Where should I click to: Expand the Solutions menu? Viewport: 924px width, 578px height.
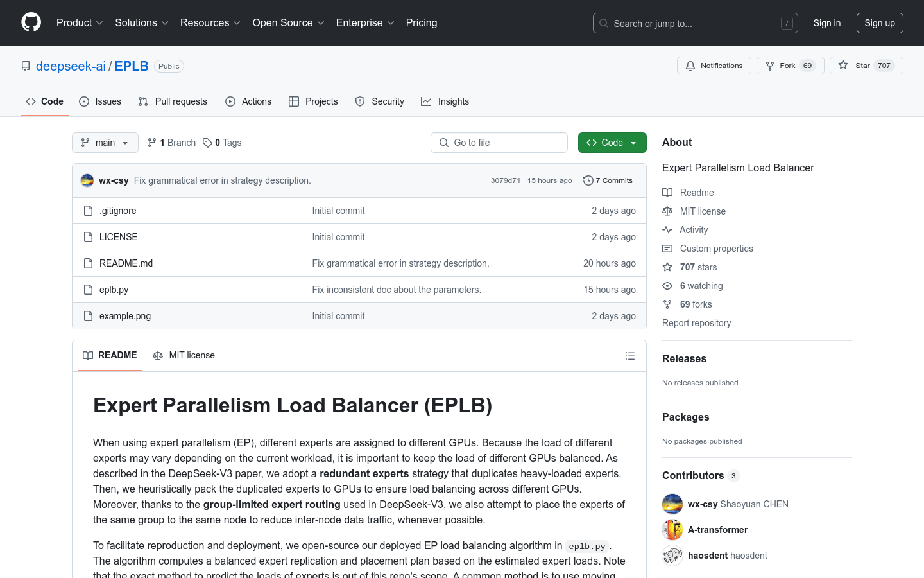pyautogui.click(x=142, y=23)
